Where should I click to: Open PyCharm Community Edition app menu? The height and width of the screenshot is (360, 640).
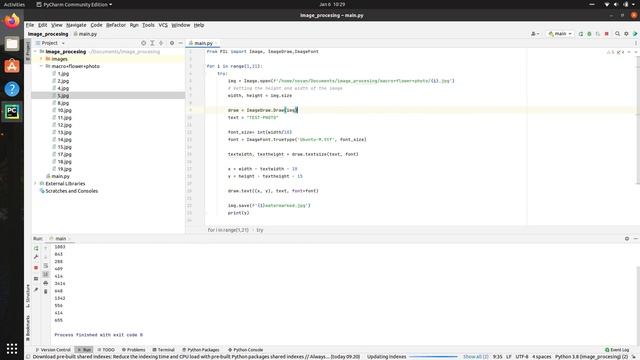coord(74,4)
